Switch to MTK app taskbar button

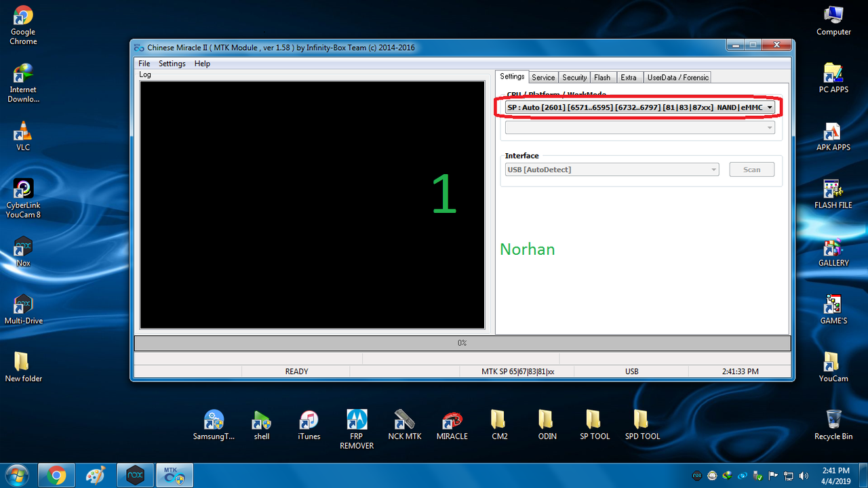tap(175, 476)
